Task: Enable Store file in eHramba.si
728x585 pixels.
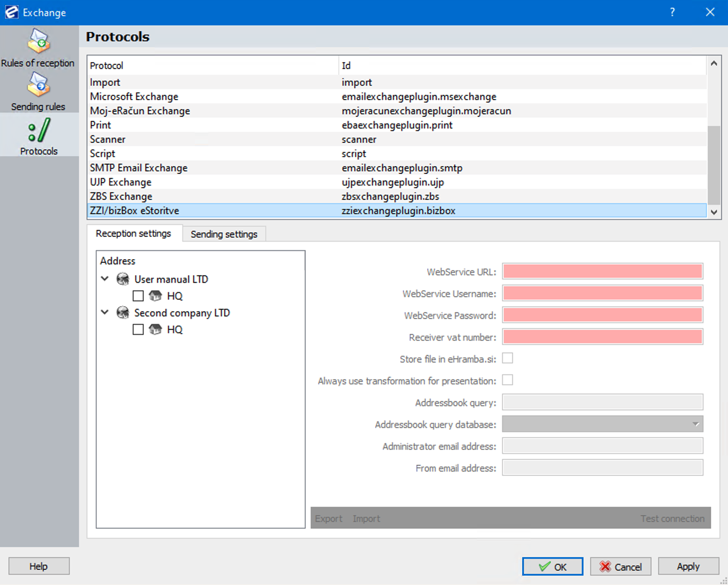Action: [508, 358]
